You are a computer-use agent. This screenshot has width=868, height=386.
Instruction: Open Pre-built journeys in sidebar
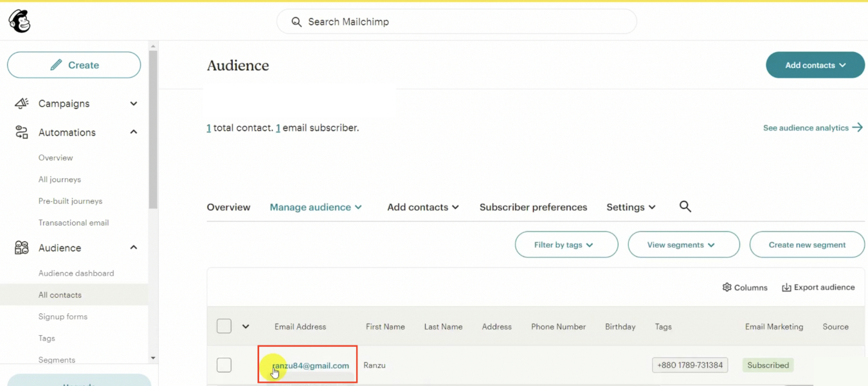click(71, 201)
